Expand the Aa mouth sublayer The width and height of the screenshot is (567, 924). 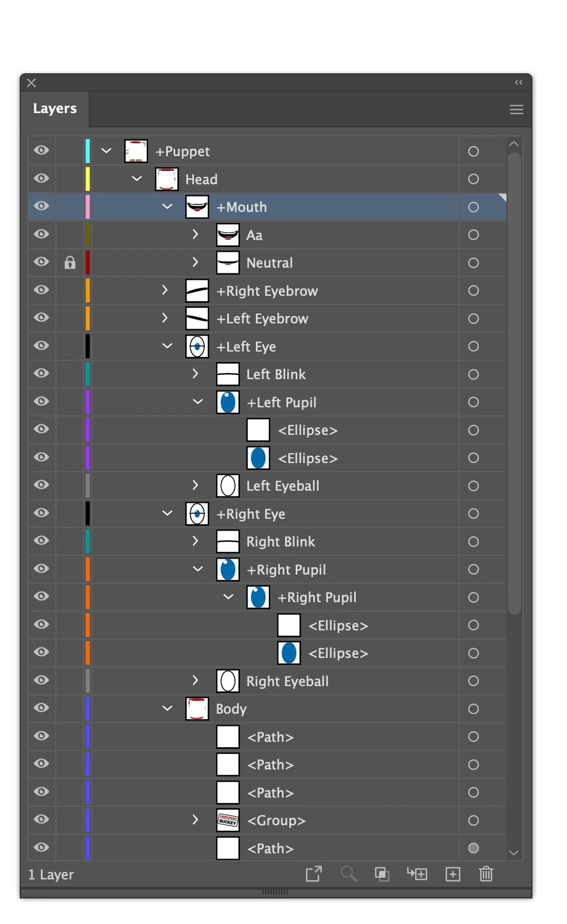tap(195, 234)
